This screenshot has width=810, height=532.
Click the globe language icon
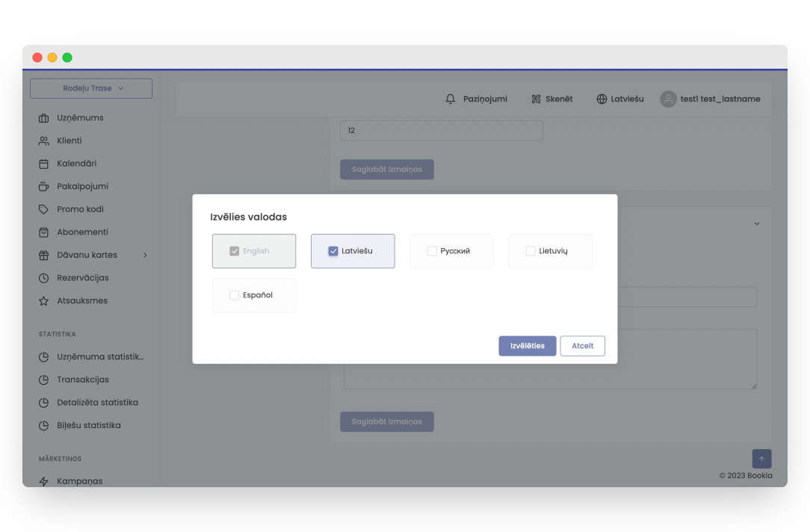click(x=602, y=99)
